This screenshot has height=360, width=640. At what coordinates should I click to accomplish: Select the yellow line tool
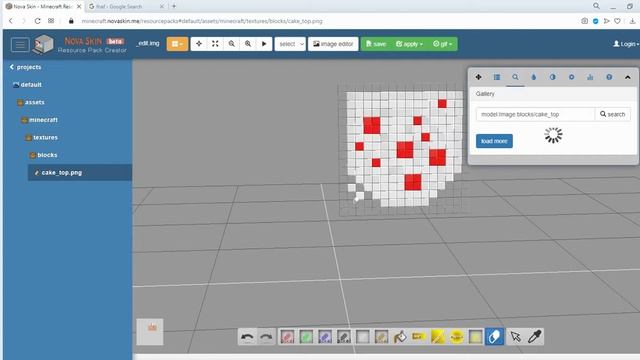pyautogui.click(x=438, y=337)
